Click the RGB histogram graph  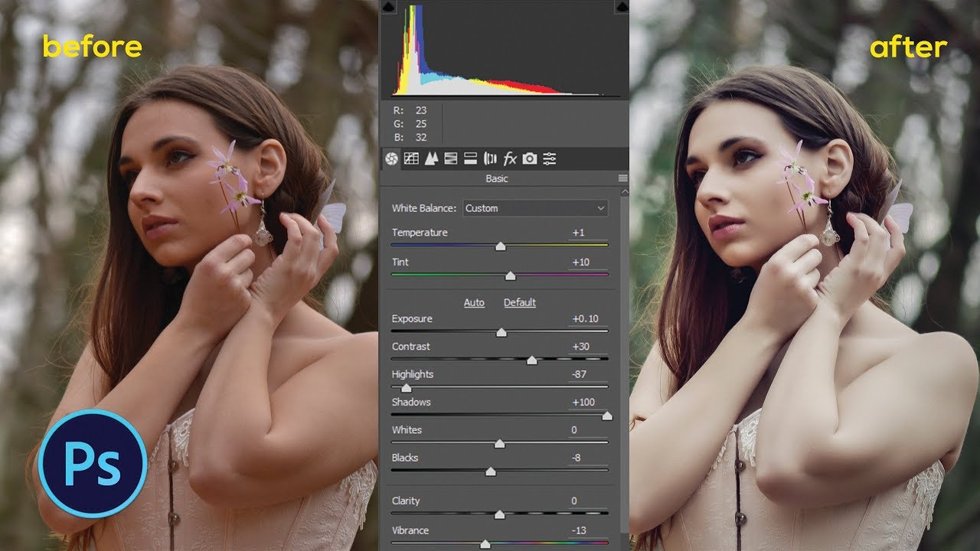506,51
